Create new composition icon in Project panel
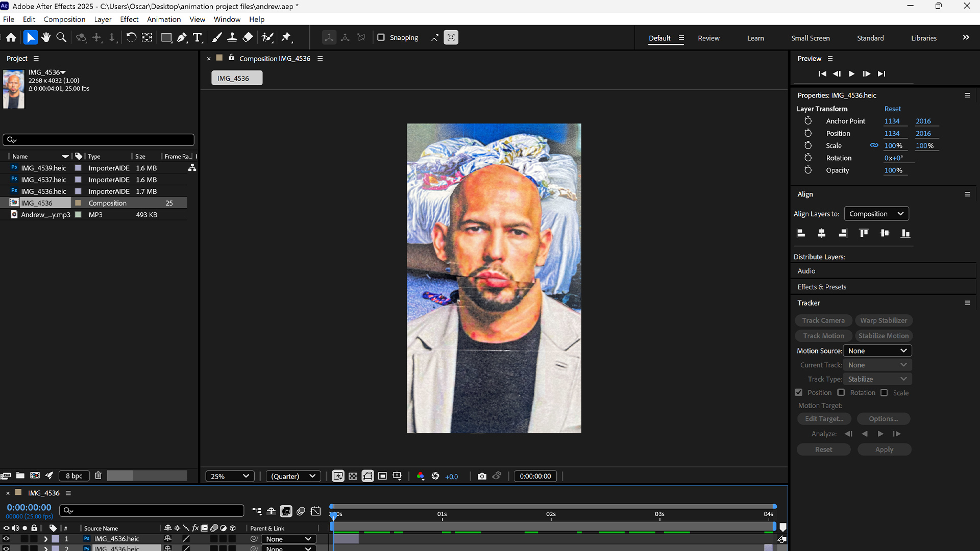980x551 pixels. 35,475
